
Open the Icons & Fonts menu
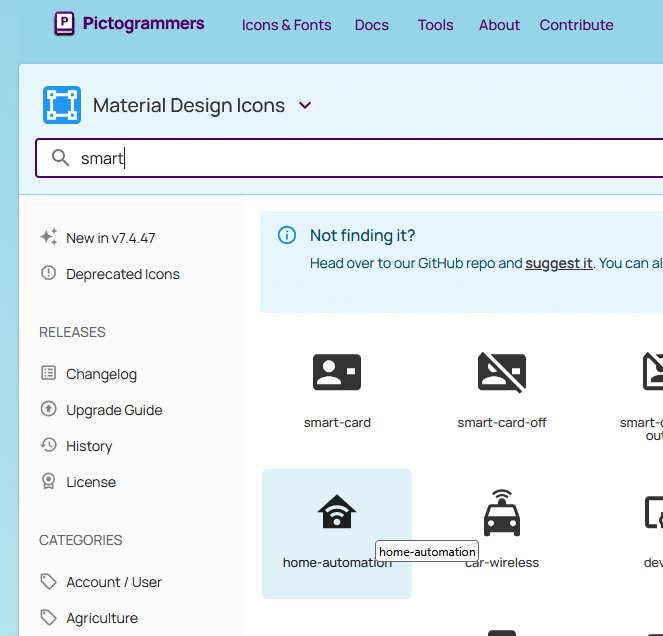click(286, 25)
